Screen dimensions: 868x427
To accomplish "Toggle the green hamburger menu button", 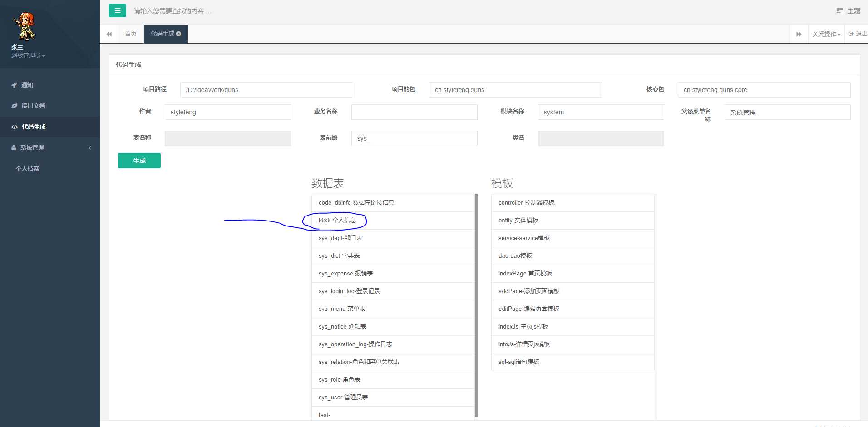I will 118,10.
